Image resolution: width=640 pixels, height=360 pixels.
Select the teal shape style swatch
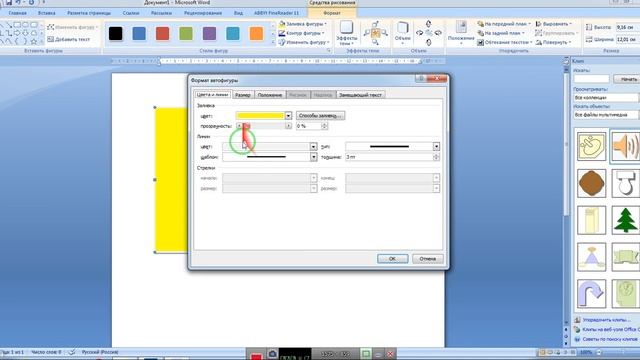coord(233,33)
